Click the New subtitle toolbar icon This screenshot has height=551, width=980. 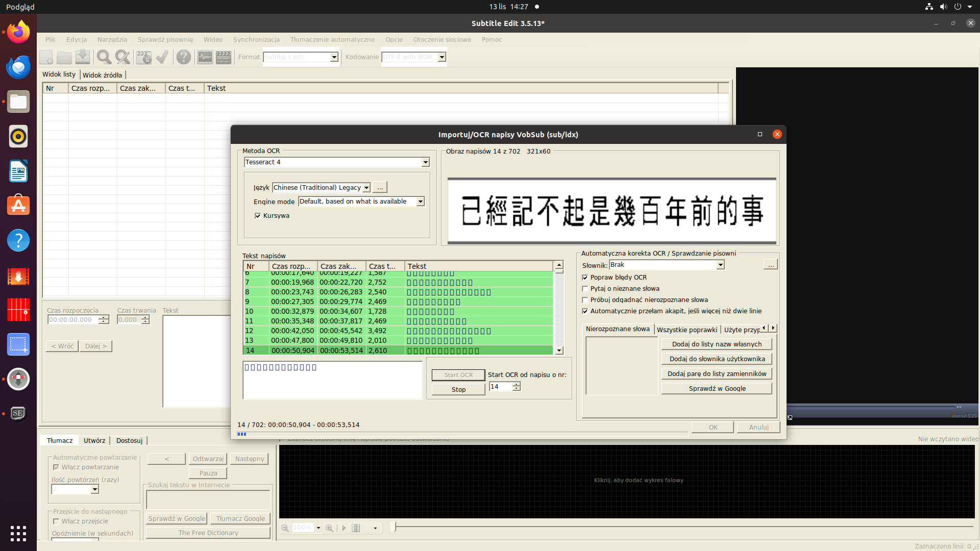click(46, 57)
